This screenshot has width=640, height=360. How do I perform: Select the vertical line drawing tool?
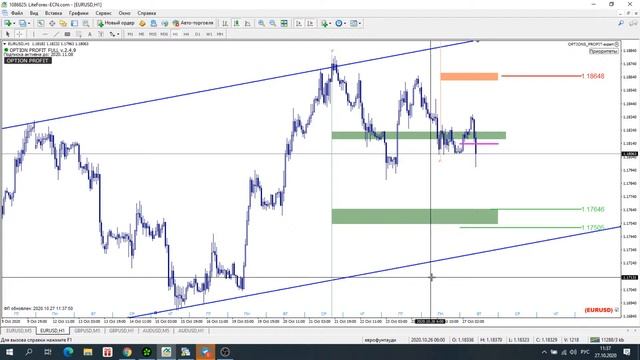pos(33,34)
